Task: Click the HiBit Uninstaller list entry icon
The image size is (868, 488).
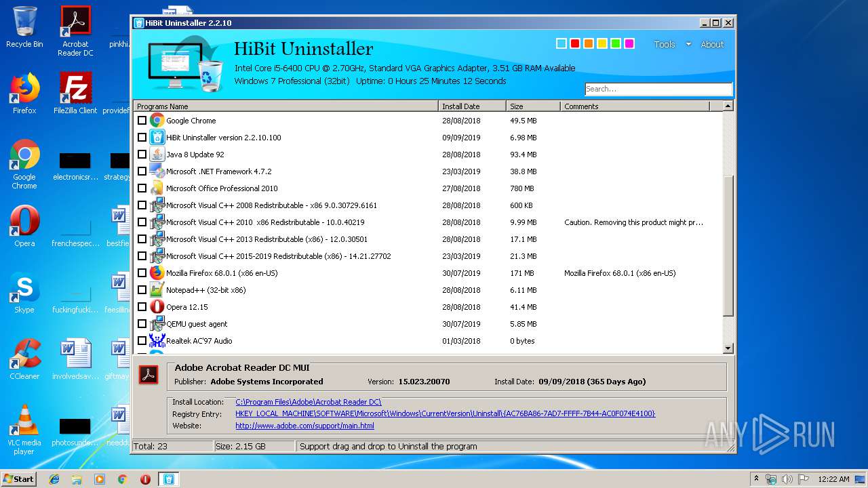Action: tap(157, 138)
